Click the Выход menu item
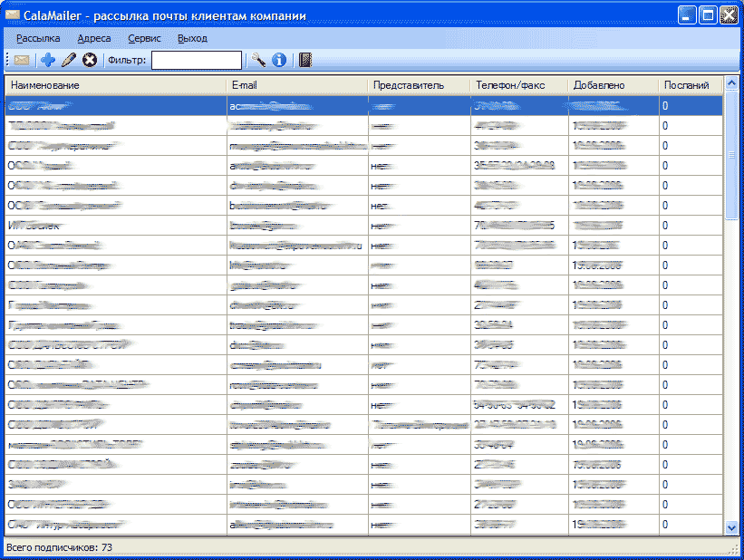The image size is (744, 560). [x=192, y=38]
